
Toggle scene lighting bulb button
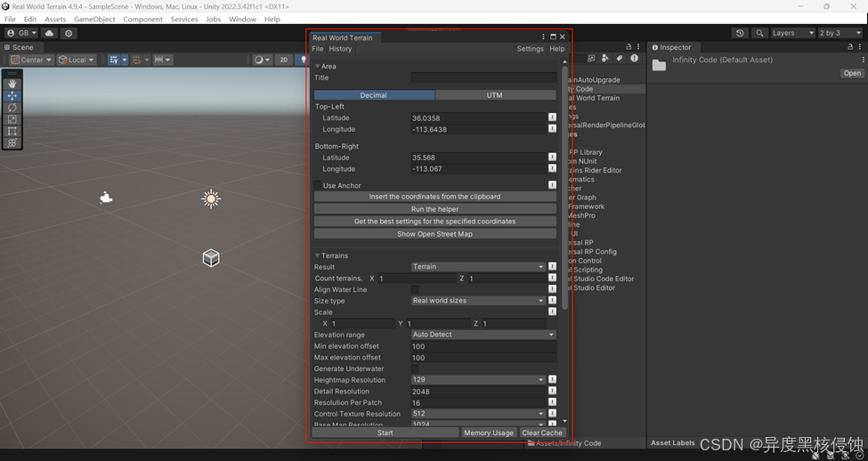(x=301, y=60)
